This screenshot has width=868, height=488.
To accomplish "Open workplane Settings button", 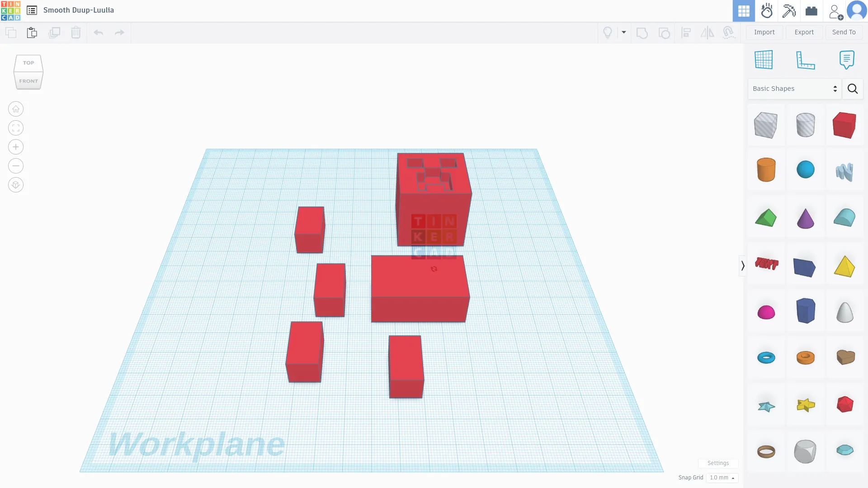I will 718,463.
